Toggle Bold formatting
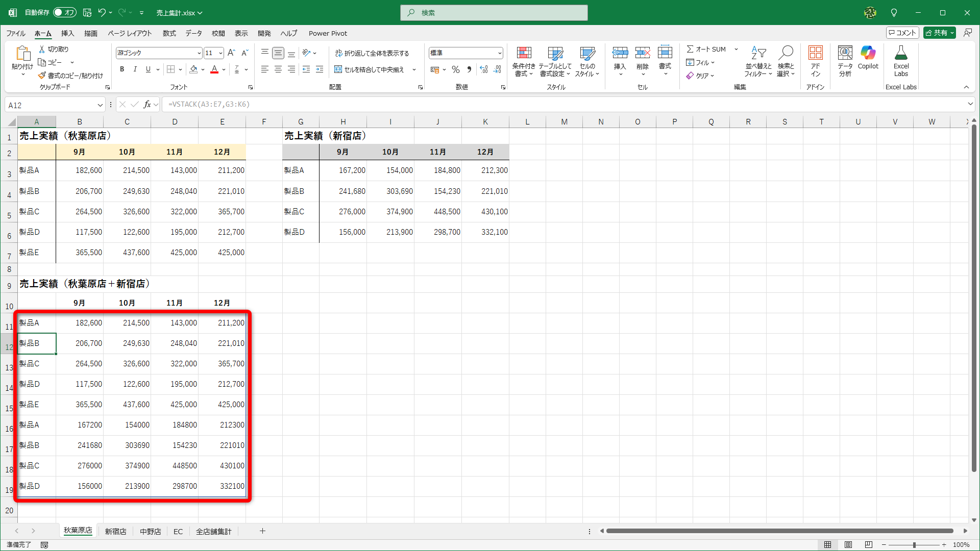Viewport: 980px width, 551px height. tap(122, 69)
